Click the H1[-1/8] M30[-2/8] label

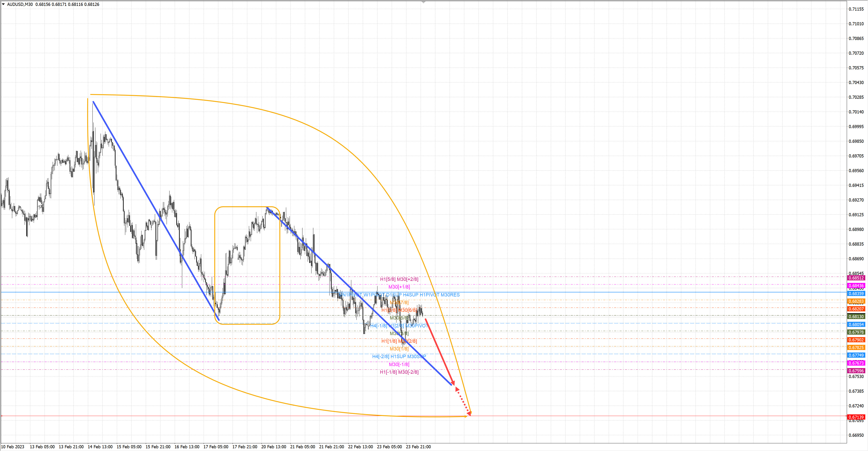tap(399, 372)
